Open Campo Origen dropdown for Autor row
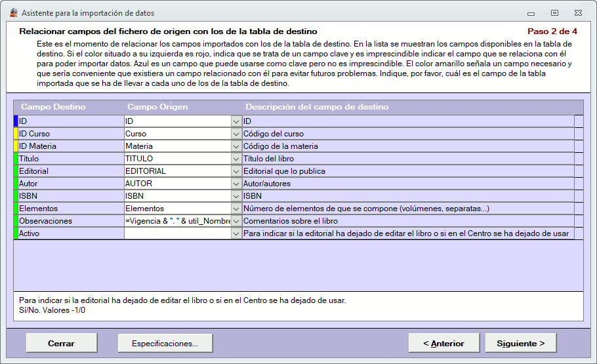597x364 pixels. point(236,184)
